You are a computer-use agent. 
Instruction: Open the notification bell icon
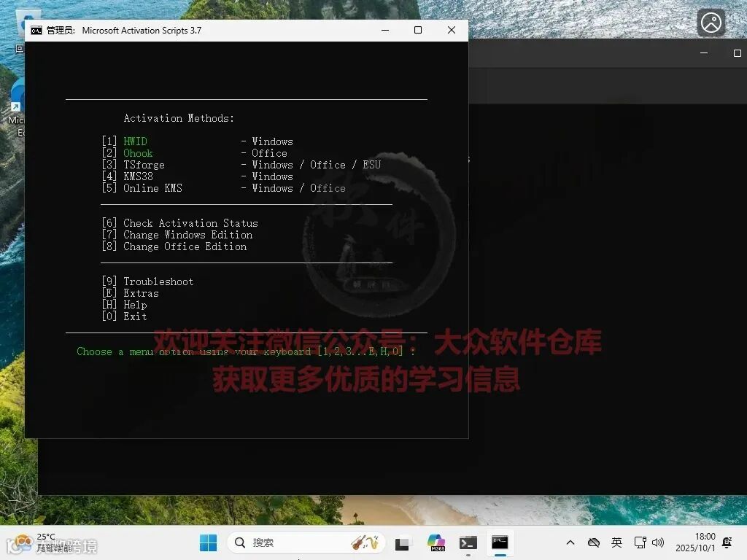[727, 542]
